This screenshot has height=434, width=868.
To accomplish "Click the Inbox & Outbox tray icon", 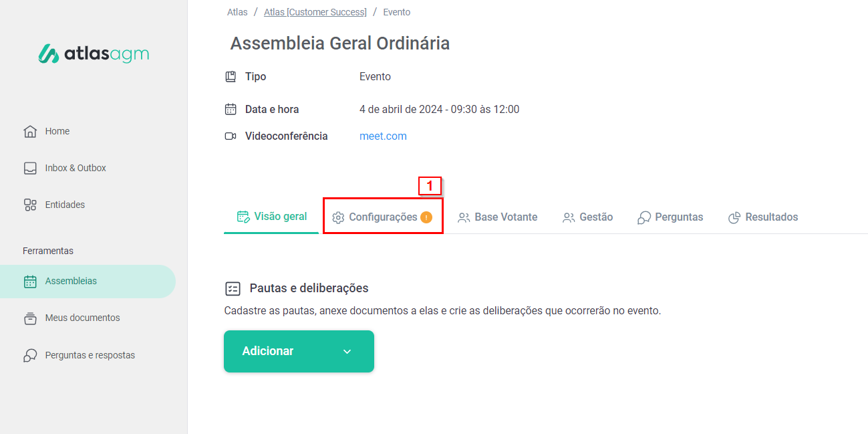I will (30, 168).
